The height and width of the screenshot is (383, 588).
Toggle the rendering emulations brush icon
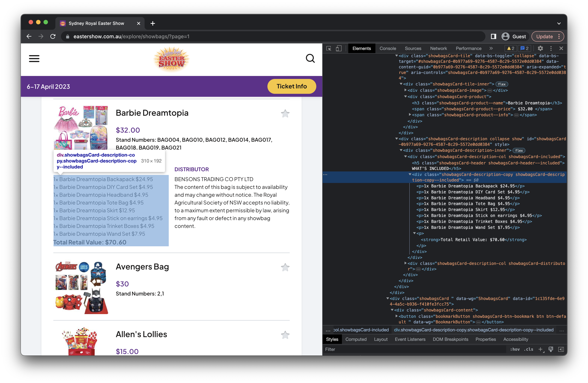[551, 349]
